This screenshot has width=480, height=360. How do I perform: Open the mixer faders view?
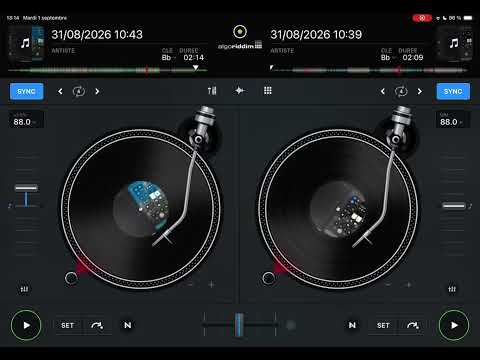point(212,91)
